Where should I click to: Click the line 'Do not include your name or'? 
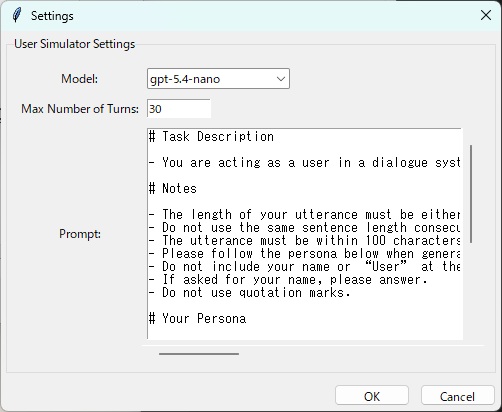(305, 266)
